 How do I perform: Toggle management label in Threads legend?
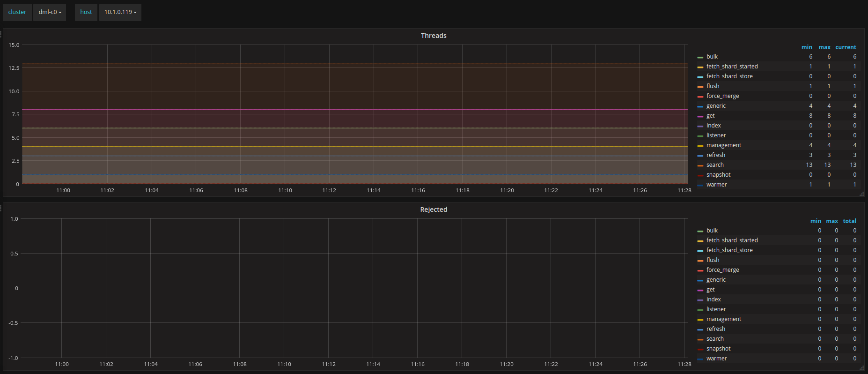click(724, 145)
